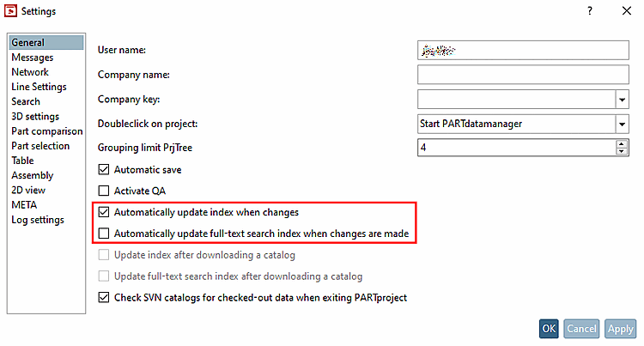The height and width of the screenshot is (346, 644).
Task: Increase the Grouping limit PrjTree value
Action: pyautogui.click(x=622, y=143)
